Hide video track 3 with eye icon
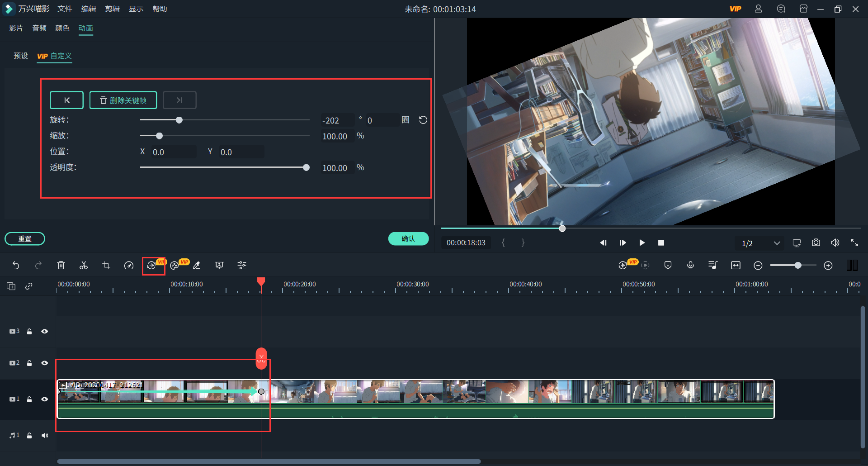 (44, 331)
